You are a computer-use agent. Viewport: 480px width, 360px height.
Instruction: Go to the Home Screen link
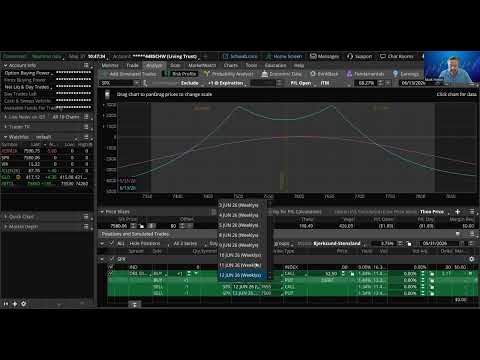coord(284,56)
